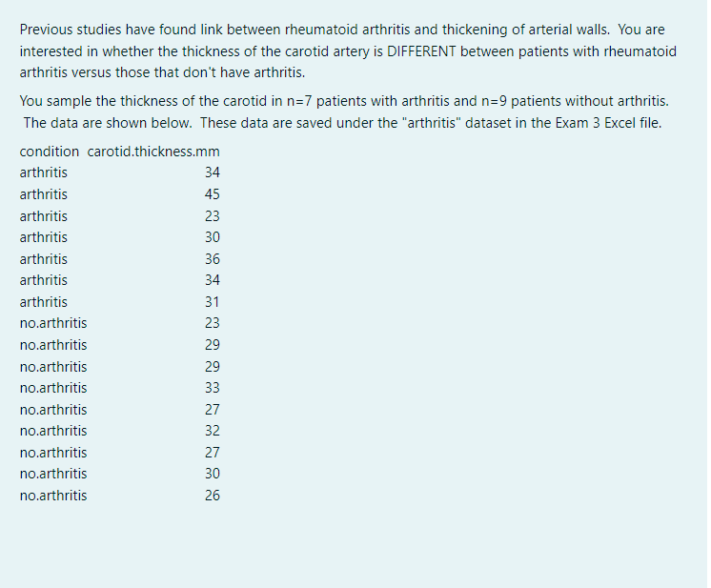The width and height of the screenshot is (711, 588).
Task: Click the arthritis value 45
Action: 213,194
